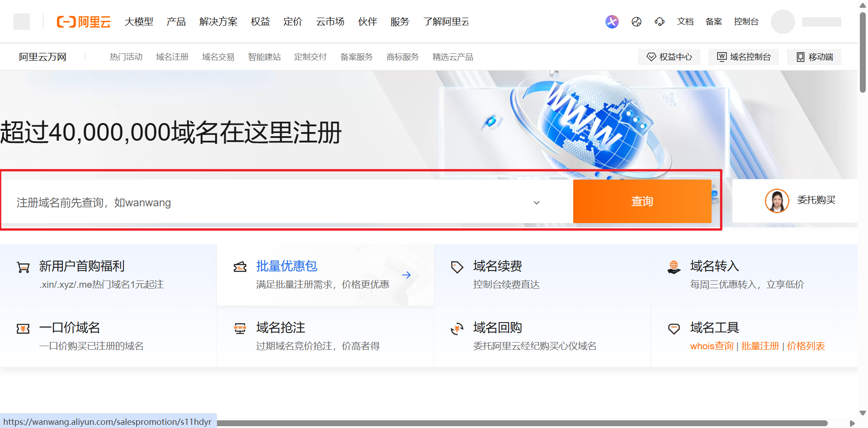The width and height of the screenshot is (868, 428).
Task: Click the shopping cart icon for 新用户首购福利
Action: [23, 267]
